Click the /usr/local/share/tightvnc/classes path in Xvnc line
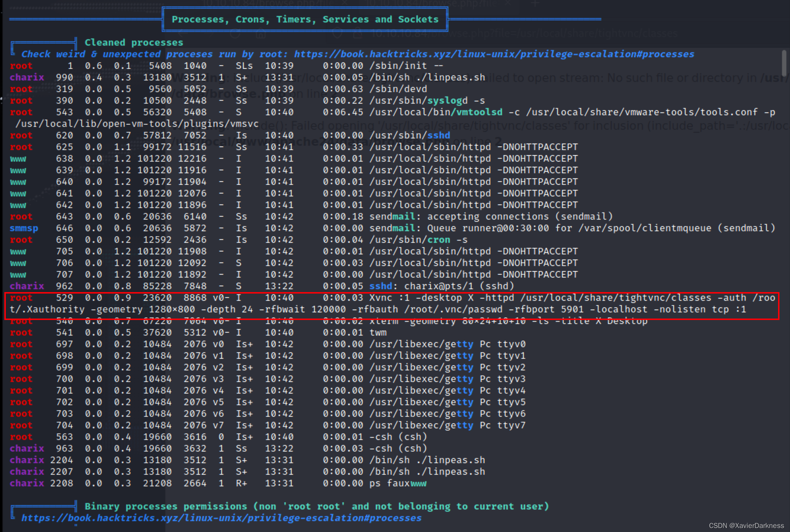Image resolution: width=790 pixels, height=532 pixels. coord(616,298)
